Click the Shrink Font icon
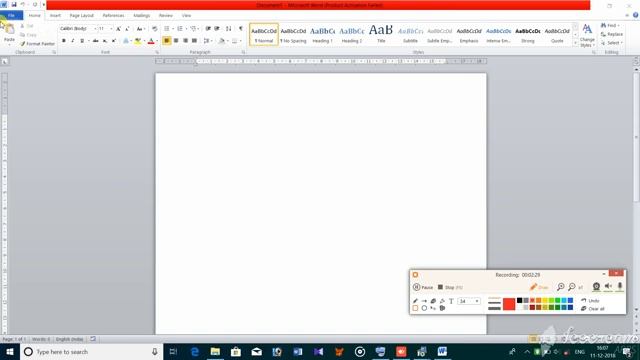This screenshot has width=640, height=360. click(x=127, y=29)
